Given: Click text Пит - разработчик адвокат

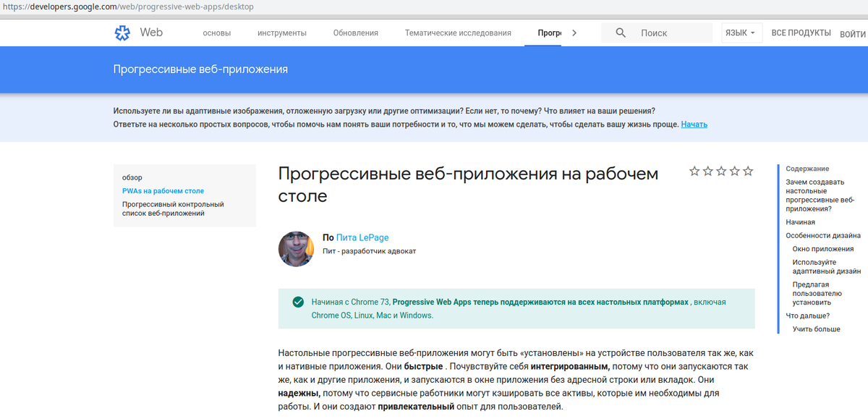Looking at the screenshot, I should pos(369,251).
